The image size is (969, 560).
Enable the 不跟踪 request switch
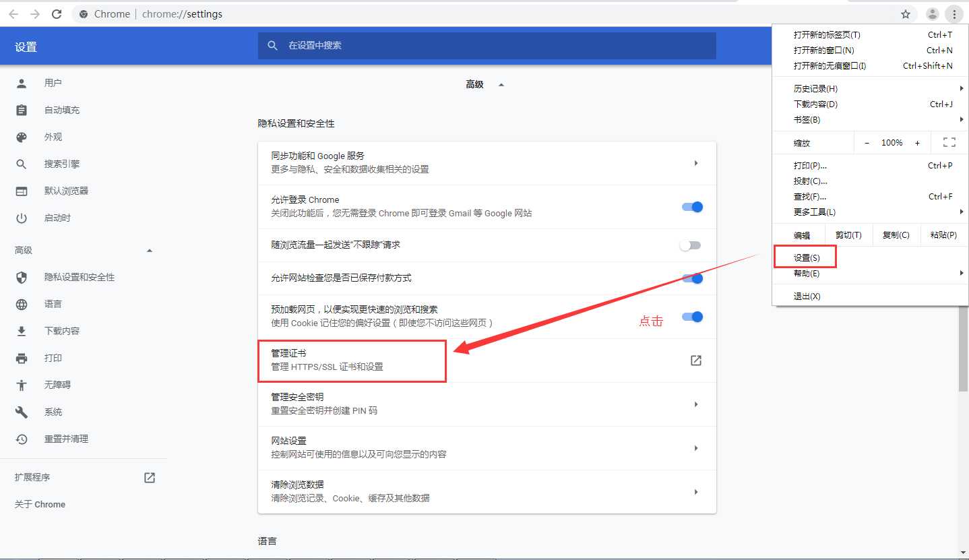coord(690,245)
